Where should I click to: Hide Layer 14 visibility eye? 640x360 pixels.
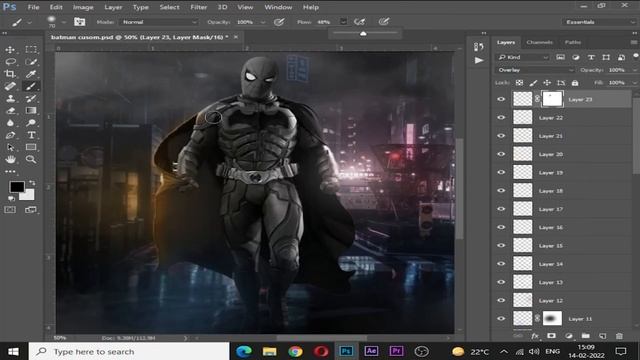pyautogui.click(x=501, y=264)
